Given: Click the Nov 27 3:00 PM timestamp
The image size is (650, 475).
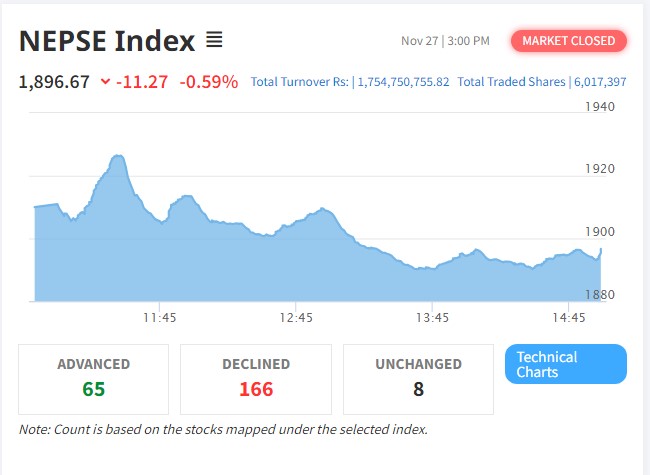Looking at the screenshot, I should click(x=445, y=41).
